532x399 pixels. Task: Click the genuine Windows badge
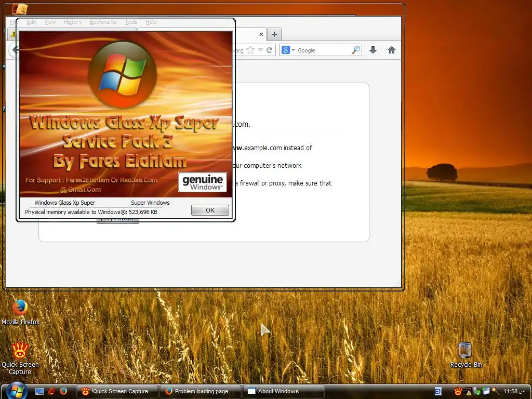click(x=203, y=182)
